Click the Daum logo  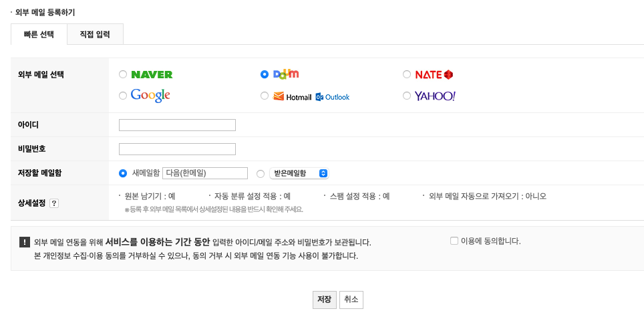pos(286,74)
